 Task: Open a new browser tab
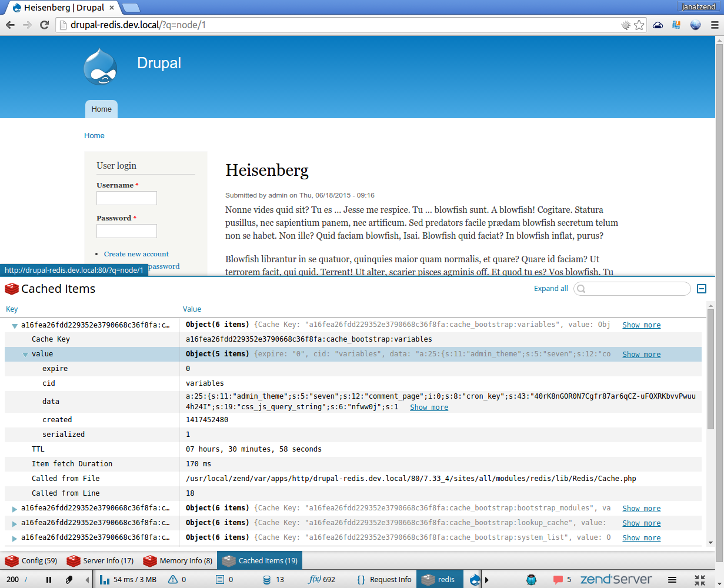click(x=131, y=8)
